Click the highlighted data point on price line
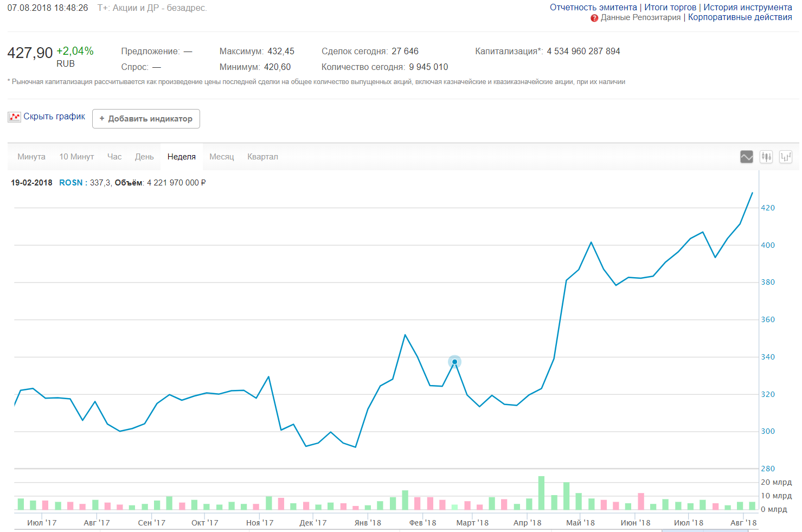 click(x=454, y=362)
